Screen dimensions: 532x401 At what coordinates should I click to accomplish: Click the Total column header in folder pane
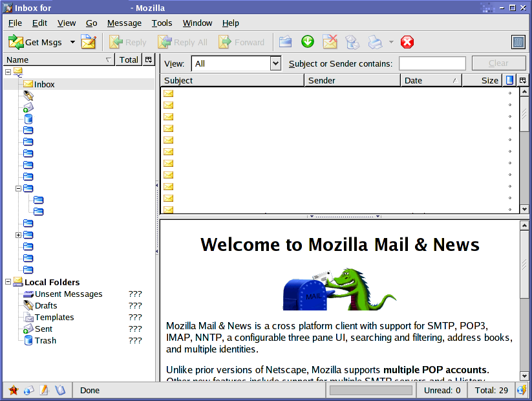[x=129, y=60]
